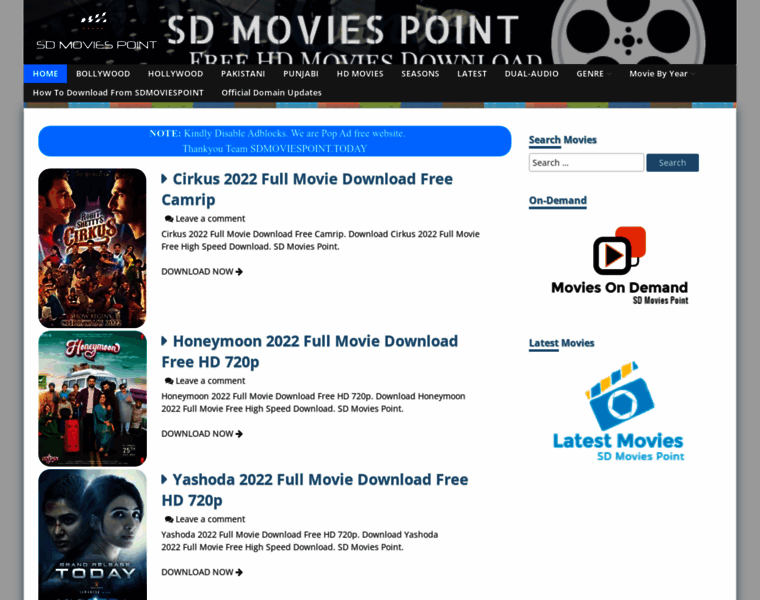Open the Yashoda movie poster thumbnail

coord(92,535)
